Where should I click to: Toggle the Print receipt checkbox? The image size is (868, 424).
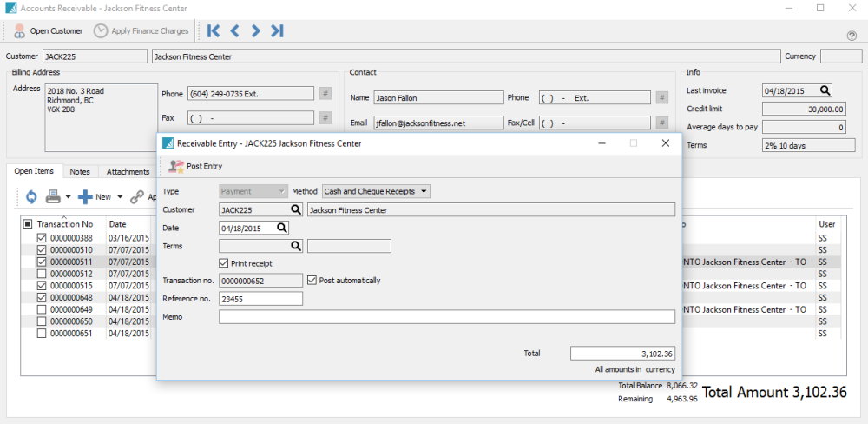coord(223,263)
